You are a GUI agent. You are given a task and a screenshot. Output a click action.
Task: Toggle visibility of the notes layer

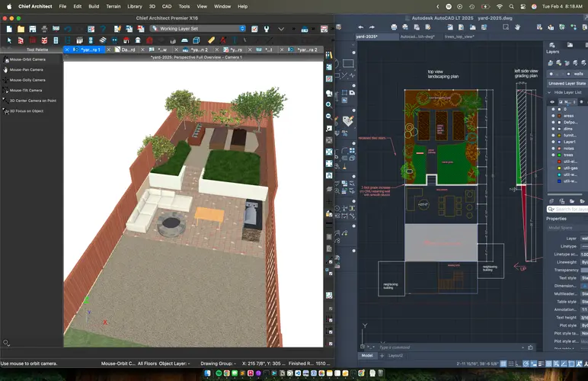coord(551,149)
